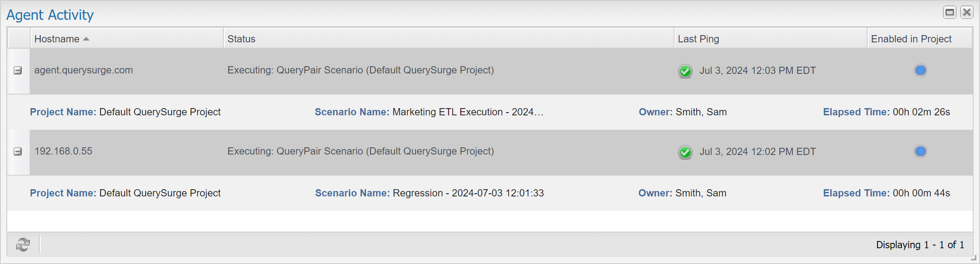This screenshot has width=980, height=264.
Task: Click the Enabled in Project column header
Action: [x=911, y=39]
